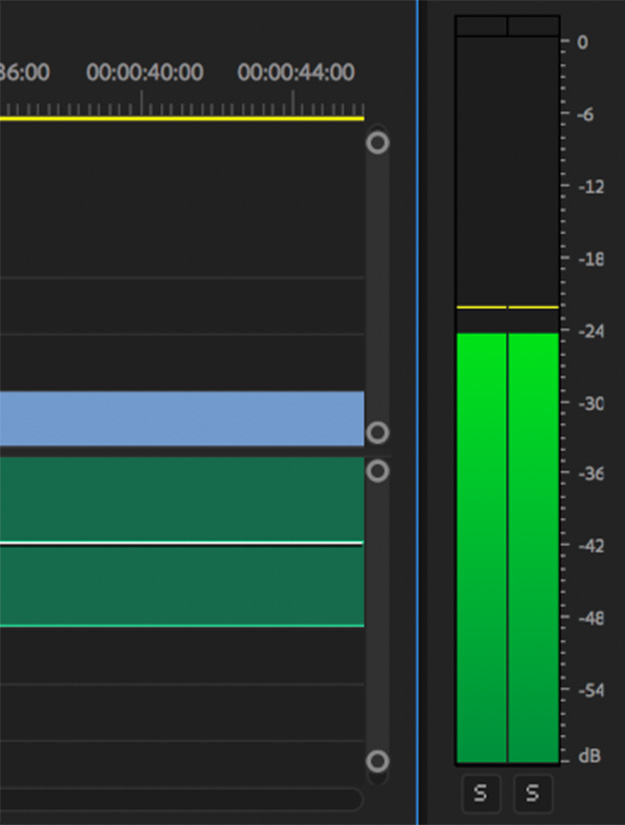Image resolution: width=625 pixels, height=825 pixels.
Task: Click the audio clip volume rubber band line
Action: (180, 543)
